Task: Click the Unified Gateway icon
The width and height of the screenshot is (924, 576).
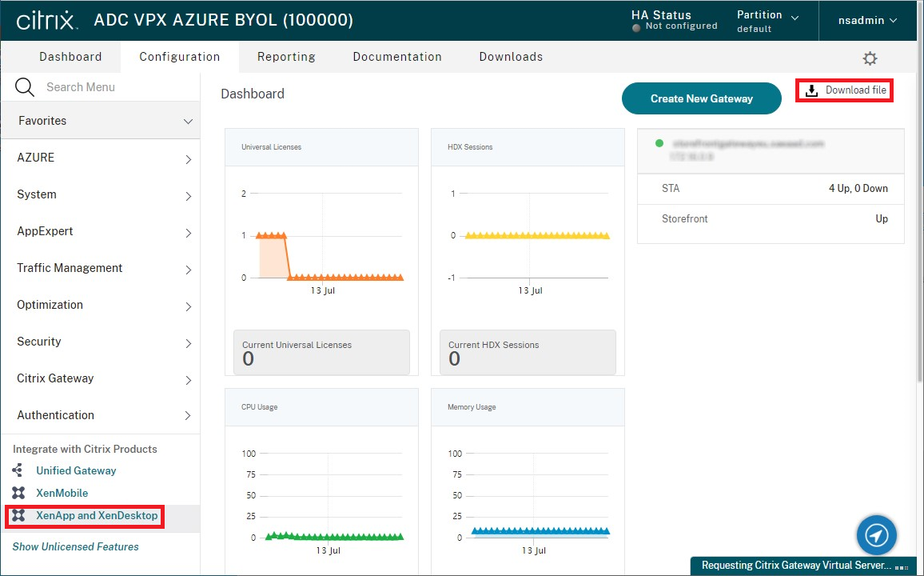Action: [x=18, y=470]
